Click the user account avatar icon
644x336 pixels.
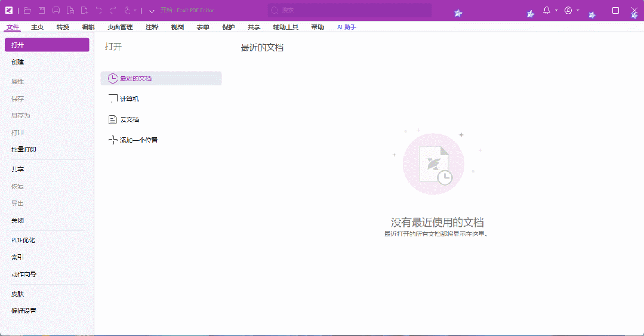[x=568, y=10]
